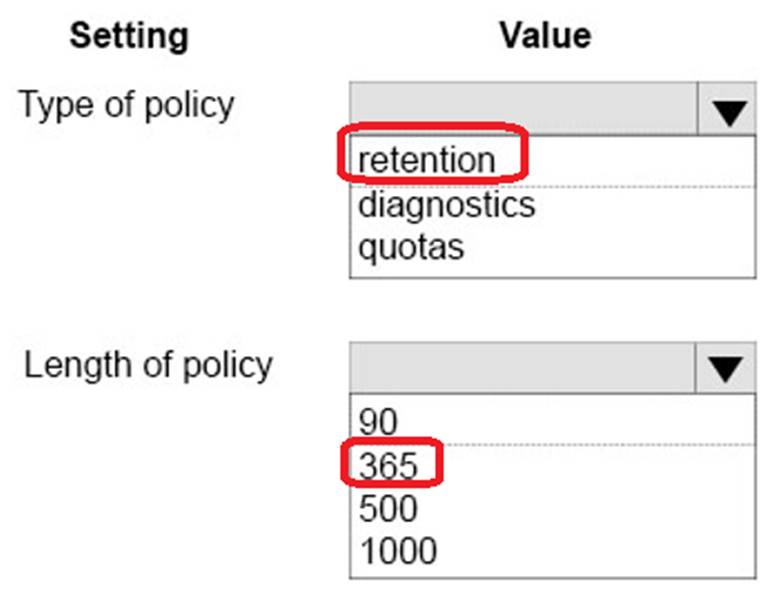Open the Type of policy dropdown arrow
Image resolution: width=779 pixels, height=590 pixels.
click(x=730, y=111)
